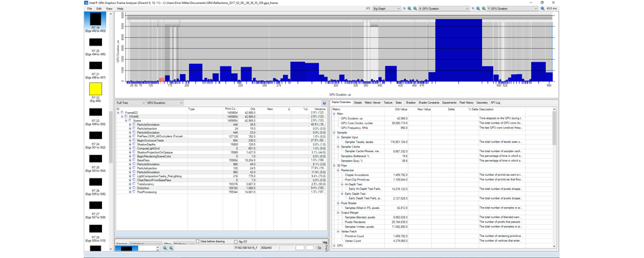644x258 pixels.
Task: Zoom out on the X axis
Action: (415, 8)
